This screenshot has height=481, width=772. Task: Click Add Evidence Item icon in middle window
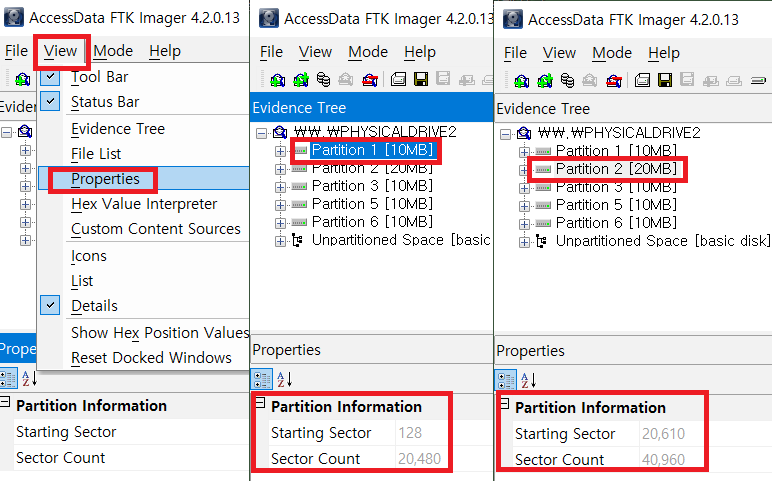pos(278,80)
